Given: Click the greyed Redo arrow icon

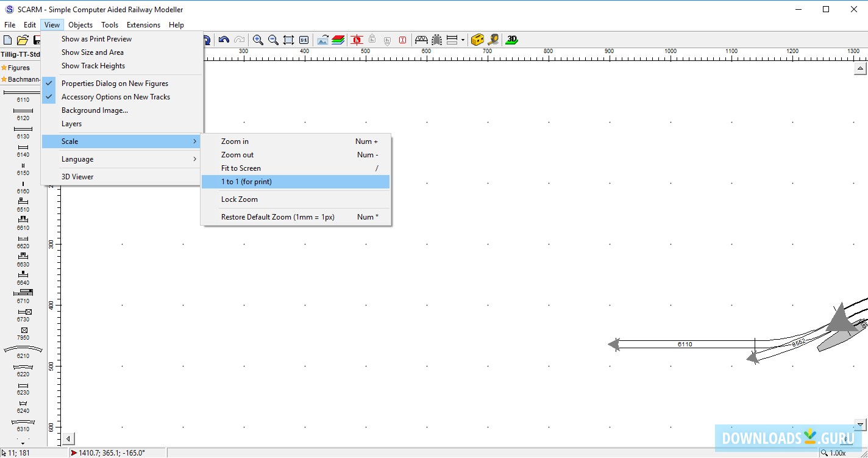Looking at the screenshot, I should tap(240, 40).
